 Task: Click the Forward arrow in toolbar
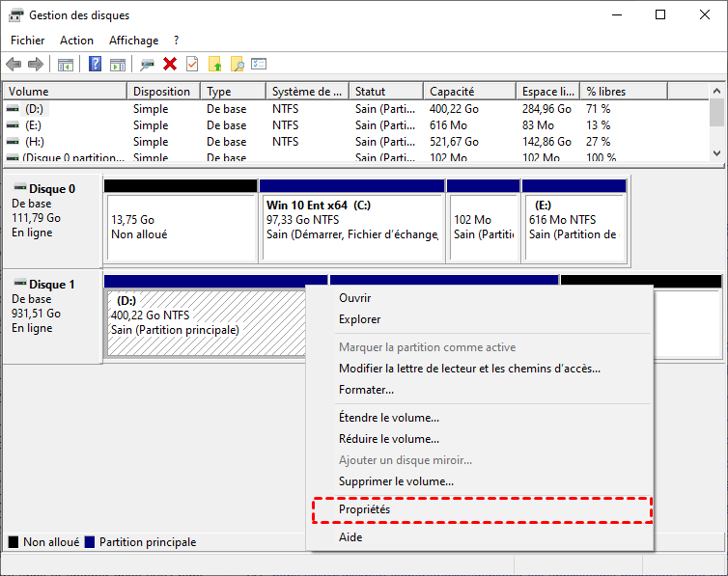[x=36, y=65]
